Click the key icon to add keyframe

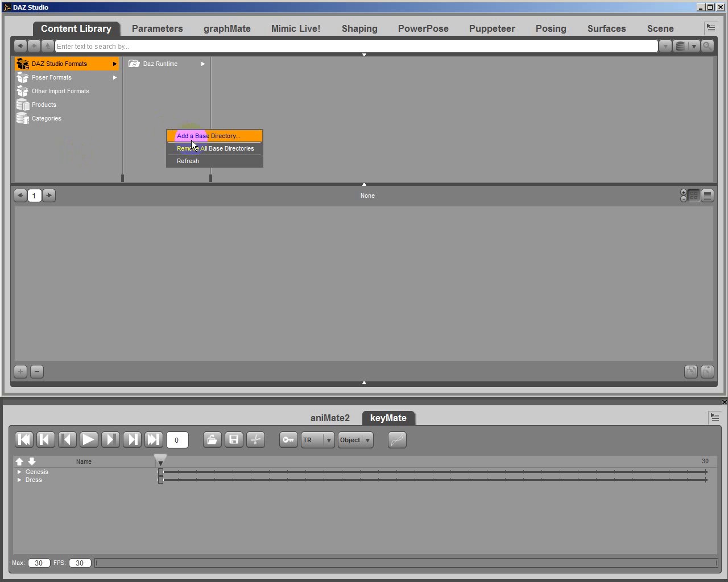[x=288, y=439]
